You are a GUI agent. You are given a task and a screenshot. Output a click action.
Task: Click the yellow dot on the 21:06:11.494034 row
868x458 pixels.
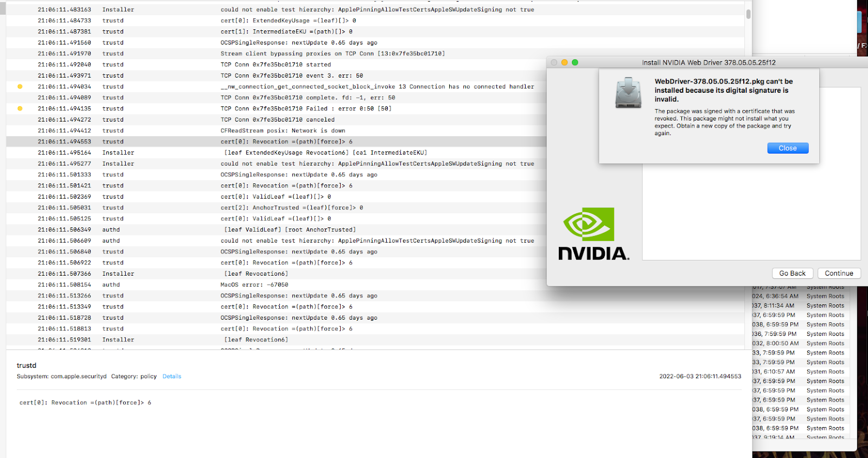20,86
